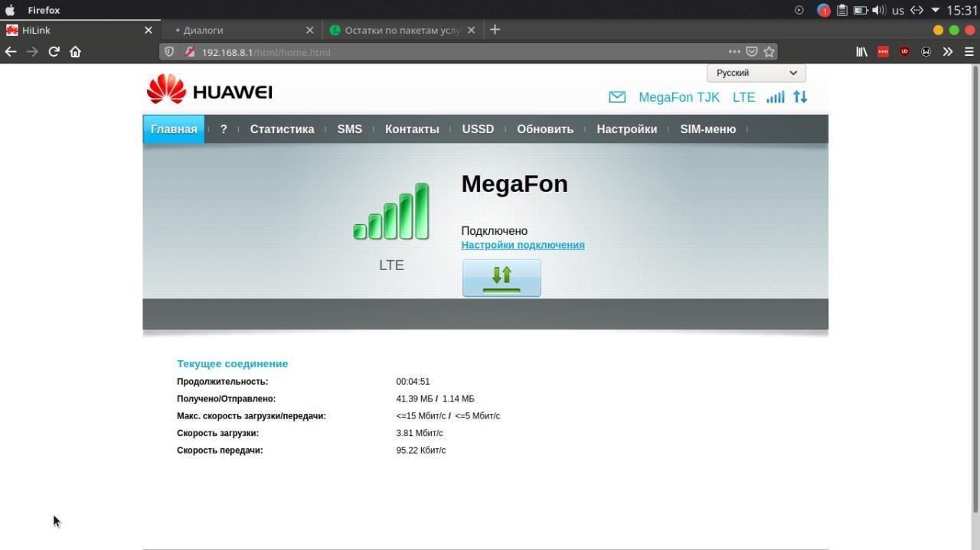Click the tracking protection shield icon
The width and height of the screenshot is (980, 550).
point(170,52)
